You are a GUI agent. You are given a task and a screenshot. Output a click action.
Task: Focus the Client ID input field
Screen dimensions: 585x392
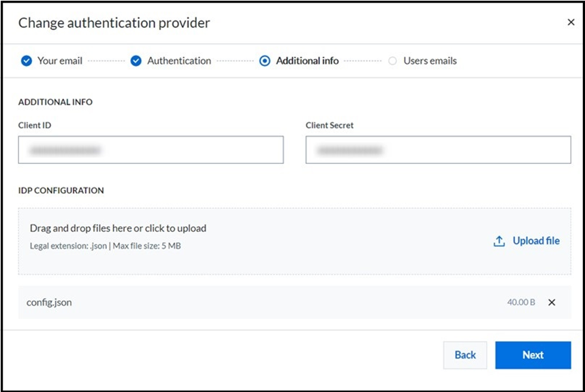151,150
